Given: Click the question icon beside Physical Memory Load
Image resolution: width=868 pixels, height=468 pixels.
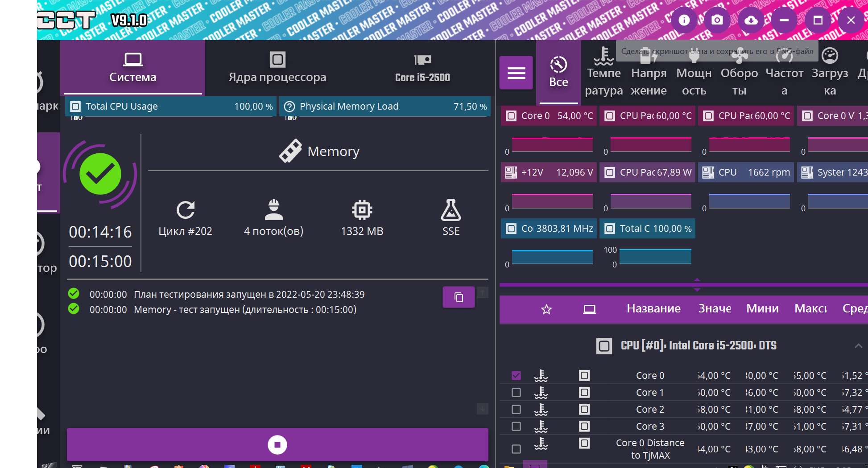Looking at the screenshot, I should (289, 107).
